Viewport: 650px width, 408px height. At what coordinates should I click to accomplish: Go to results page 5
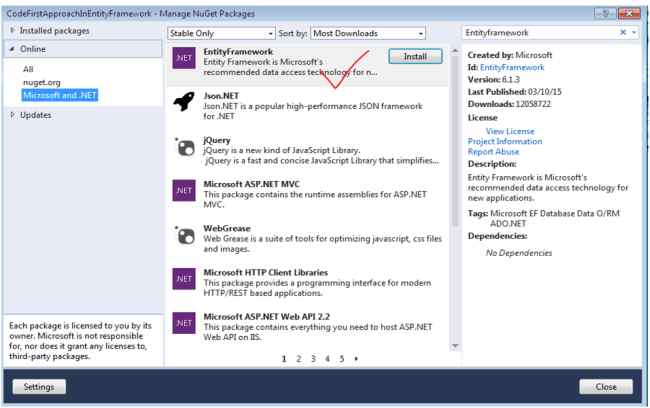click(x=342, y=359)
